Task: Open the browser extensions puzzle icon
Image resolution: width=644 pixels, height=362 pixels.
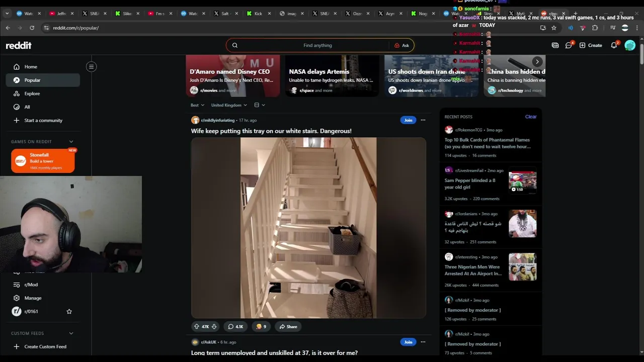Action: (595, 28)
